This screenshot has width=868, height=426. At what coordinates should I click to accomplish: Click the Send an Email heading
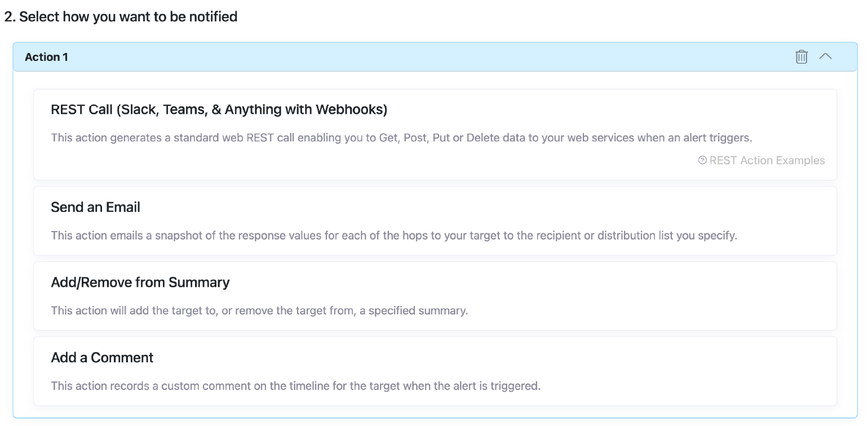tap(95, 207)
